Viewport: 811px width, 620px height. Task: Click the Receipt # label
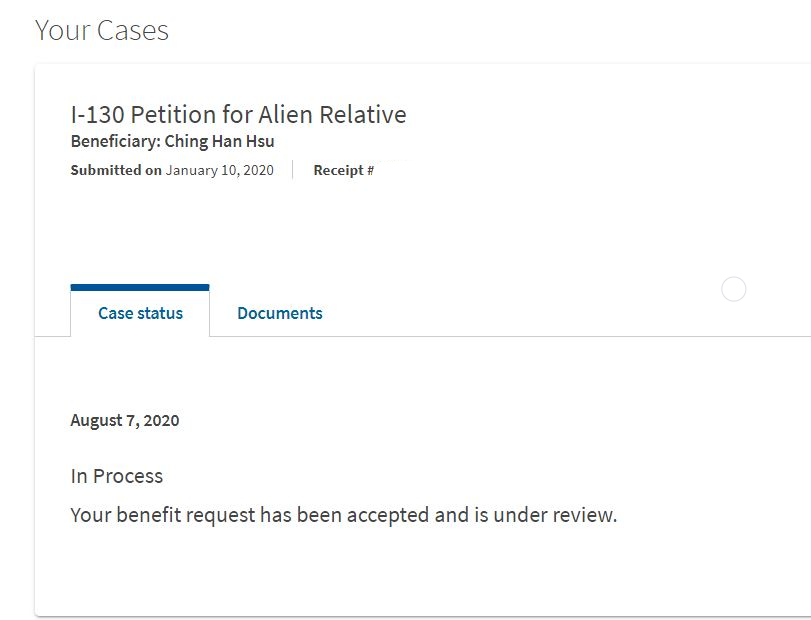click(343, 170)
